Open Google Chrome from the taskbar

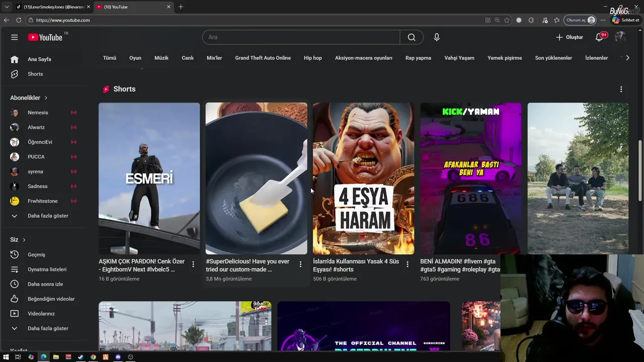tap(93, 357)
